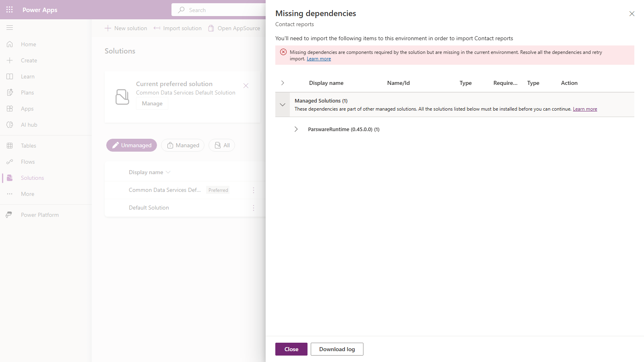Image resolution: width=644 pixels, height=362 pixels.
Task: Click the More ellipsis icon
Action: 10,194
